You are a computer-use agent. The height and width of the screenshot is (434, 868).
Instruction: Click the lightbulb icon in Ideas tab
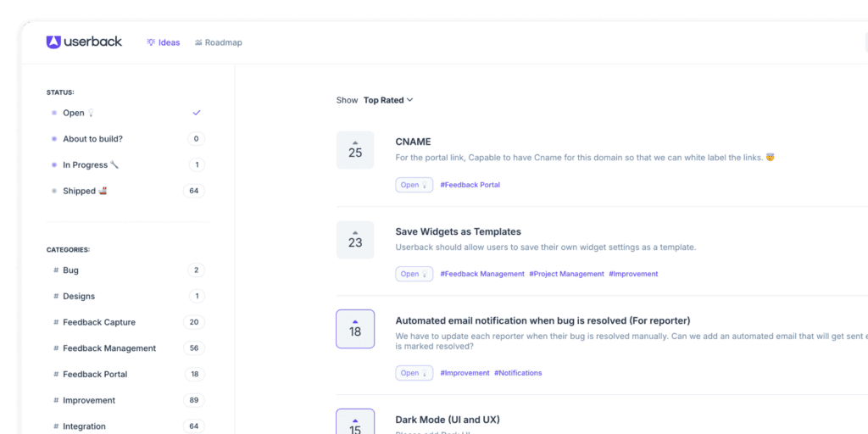pos(151,42)
